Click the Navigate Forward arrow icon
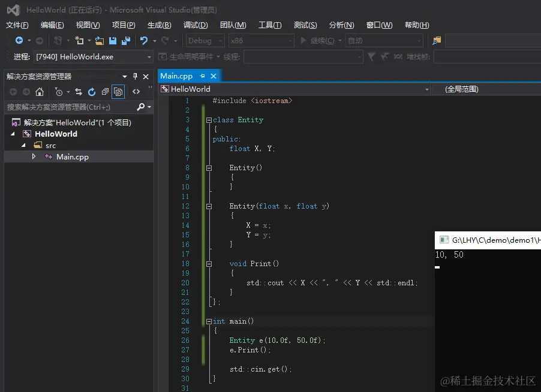Screen dimensions: 541x392 click(40, 41)
